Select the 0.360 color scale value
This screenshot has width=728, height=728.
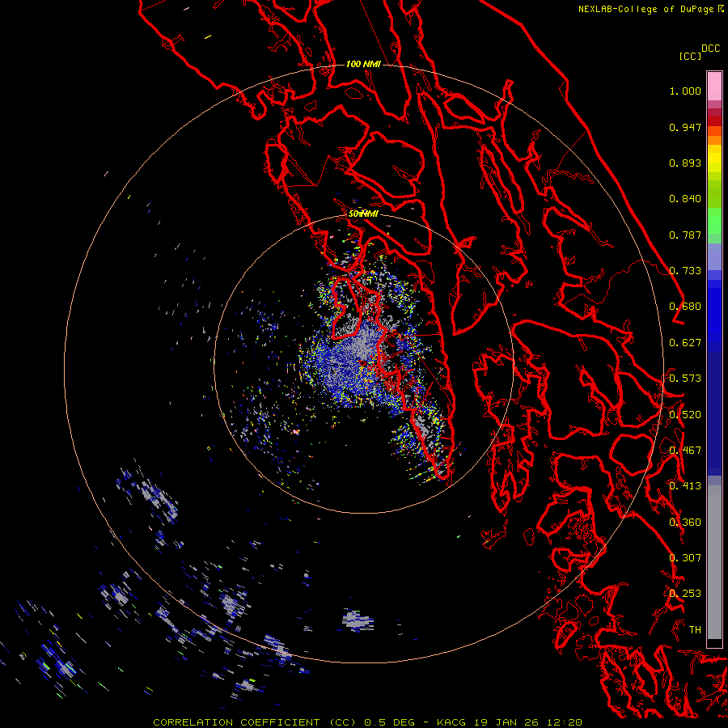[685, 523]
